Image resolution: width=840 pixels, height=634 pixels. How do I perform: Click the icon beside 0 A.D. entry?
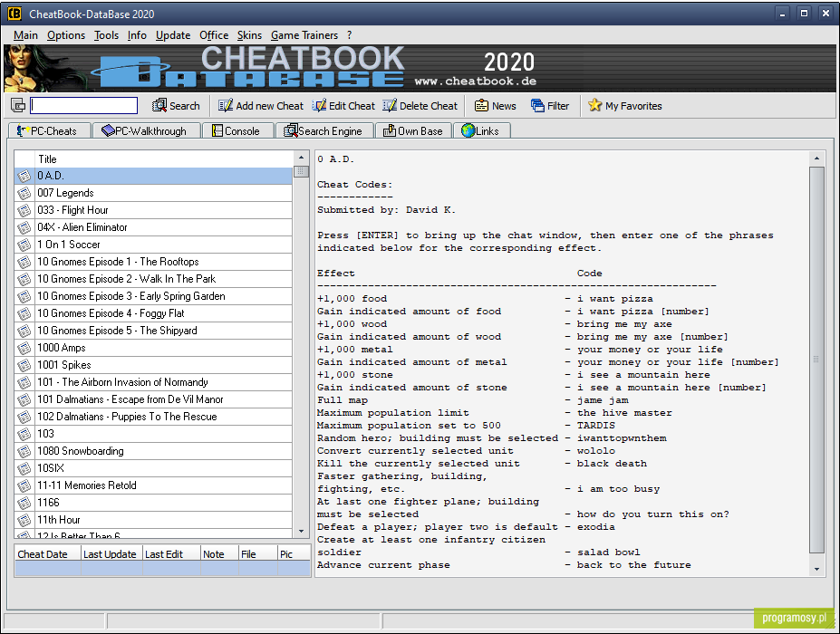[x=24, y=177]
